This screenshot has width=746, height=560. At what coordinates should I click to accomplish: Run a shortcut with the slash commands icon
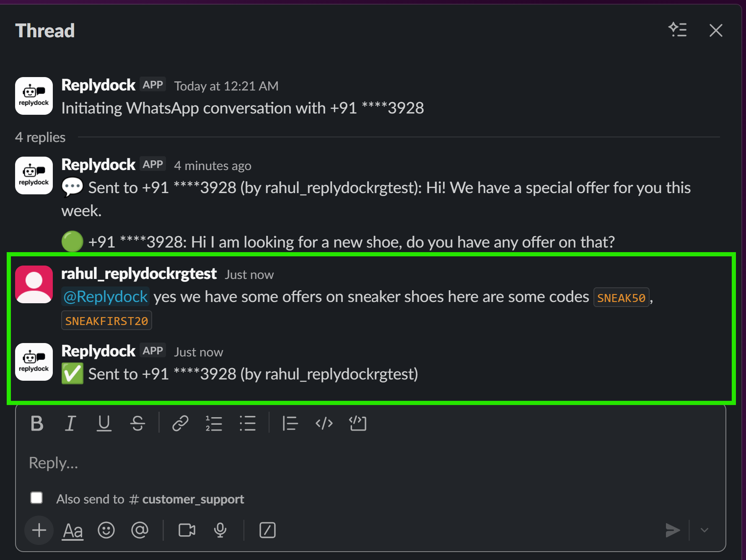pos(267,530)
